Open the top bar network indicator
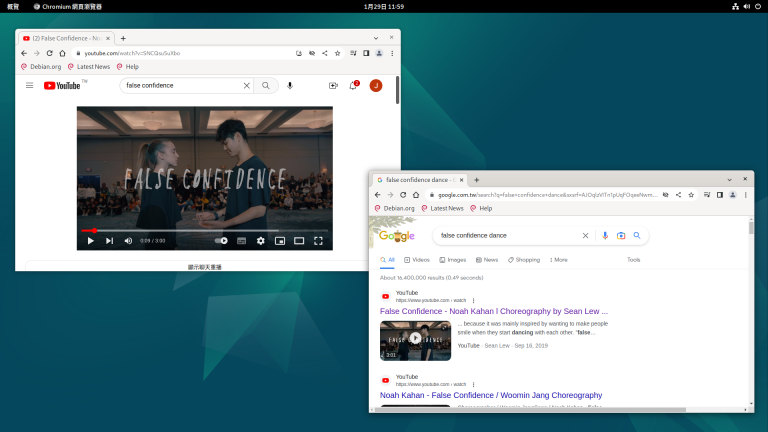This screenshot has width=768, height=432. tap(735, 6)
